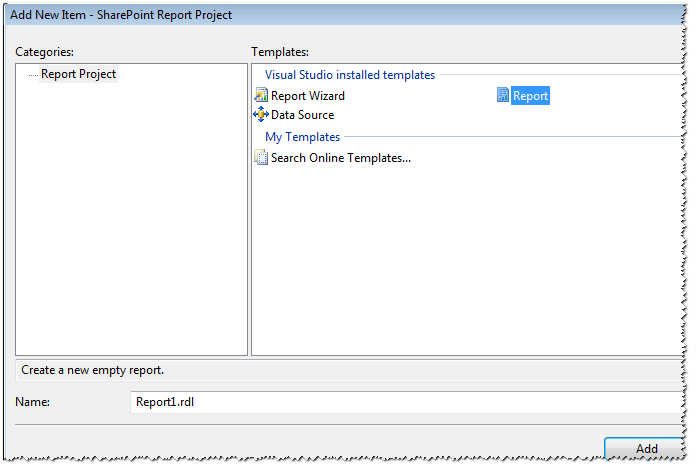This screenshot has height=470, width=696.
Task: Click the Categories pane label
Action: pos(45,51)
